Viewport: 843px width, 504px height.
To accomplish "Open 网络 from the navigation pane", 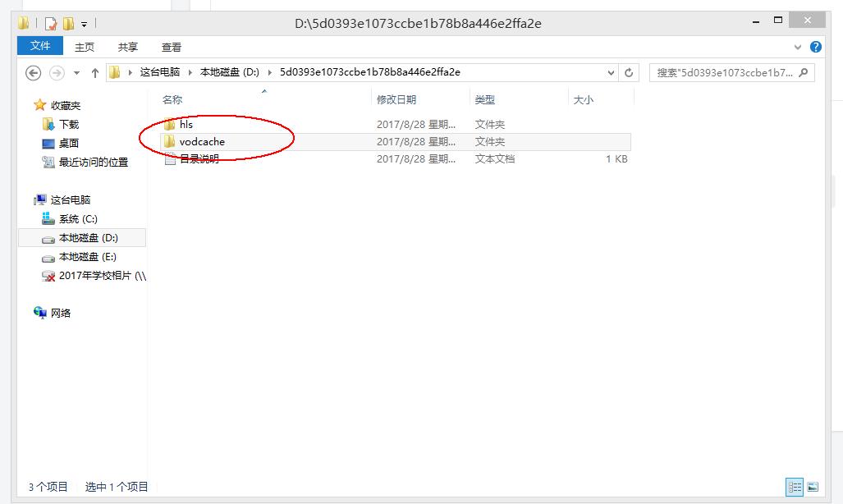I will coord(59,313).
